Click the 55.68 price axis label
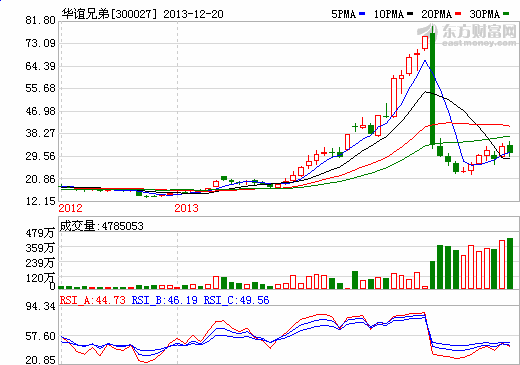This screenshot has width=520, height=365. click(x=40, y=88)
